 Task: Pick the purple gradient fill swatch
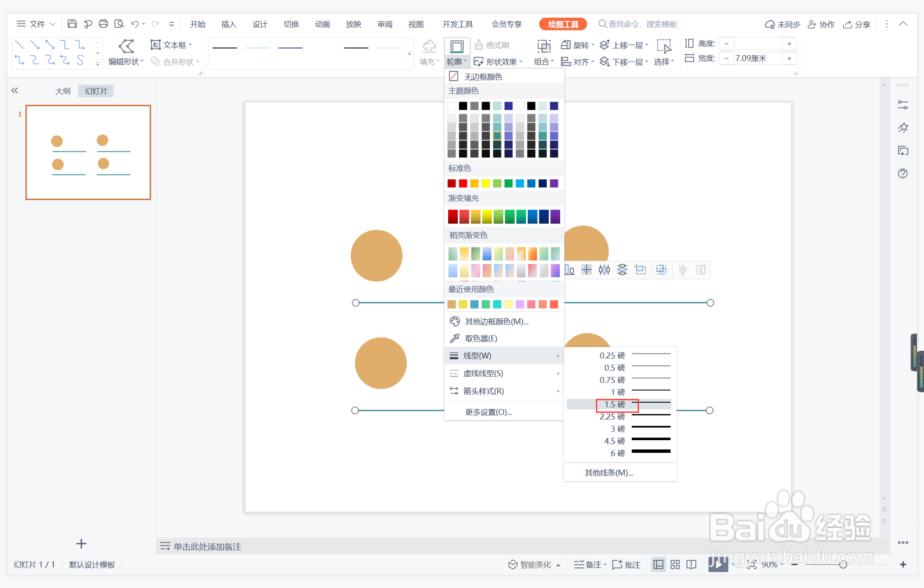coord(555,216)
